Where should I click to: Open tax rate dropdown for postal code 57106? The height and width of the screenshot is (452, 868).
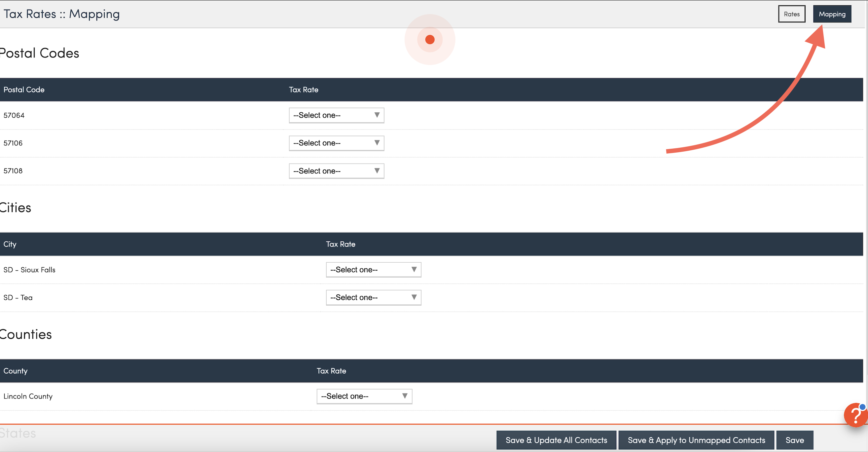pos(336,143)
